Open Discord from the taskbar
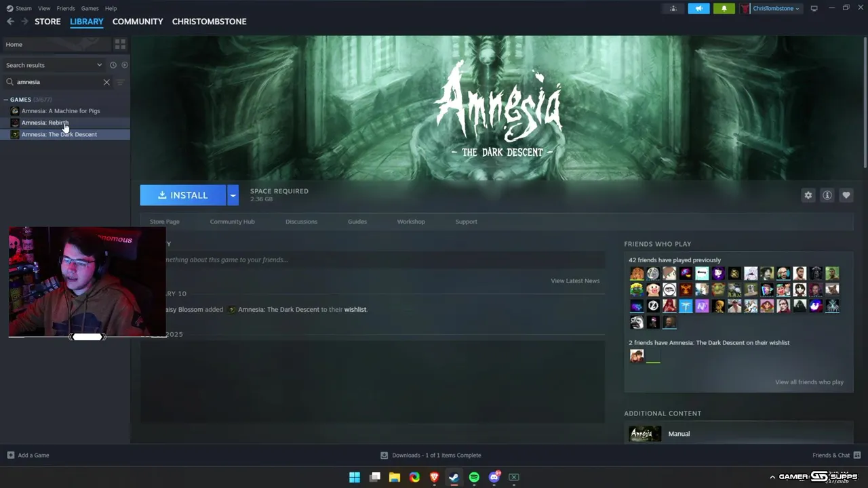The height and width of the screenshot is (488, 868). [x=494, y=477]
